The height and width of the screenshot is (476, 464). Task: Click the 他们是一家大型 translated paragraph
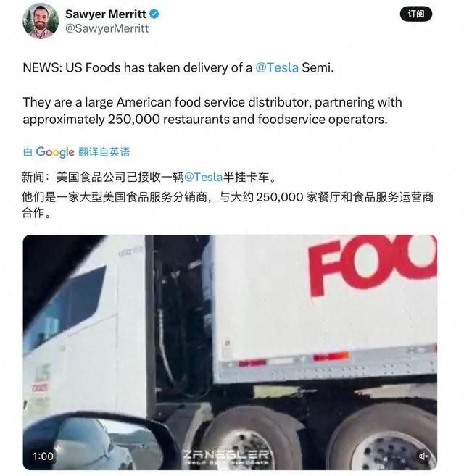tap(228, 204)
